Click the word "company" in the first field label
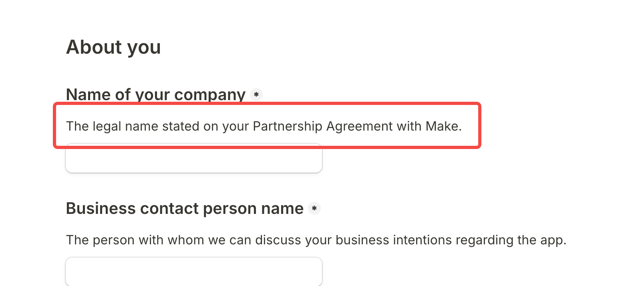Image resolution: width=644 pixels, height=286 pixels. pyautogui.click(x=209, y=95)
